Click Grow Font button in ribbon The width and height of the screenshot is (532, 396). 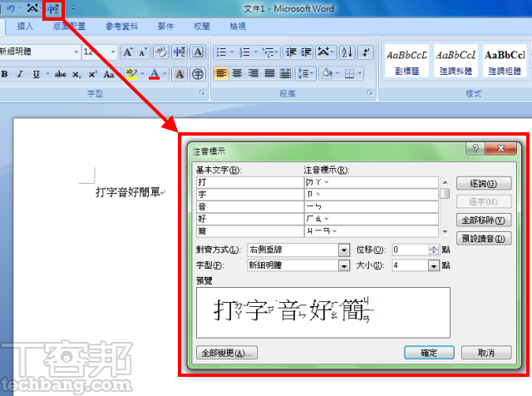pyautogui.click(x=127, y=52)
